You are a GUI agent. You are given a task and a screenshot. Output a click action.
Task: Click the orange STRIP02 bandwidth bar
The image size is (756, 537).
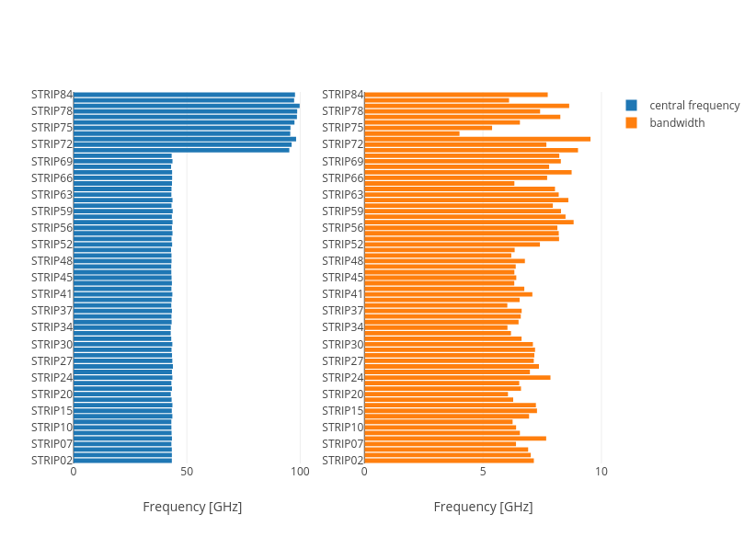(449, 460)
